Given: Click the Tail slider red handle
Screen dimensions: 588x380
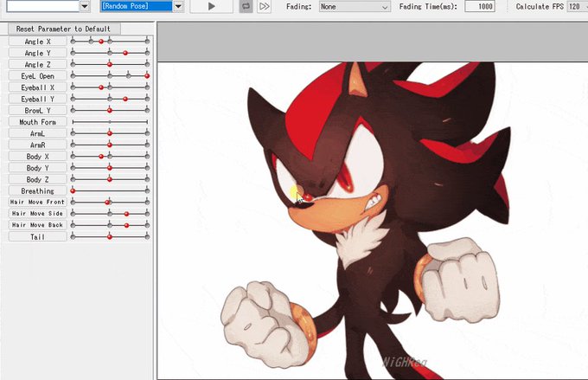Looking at the screenshot, I should point(110,237).
